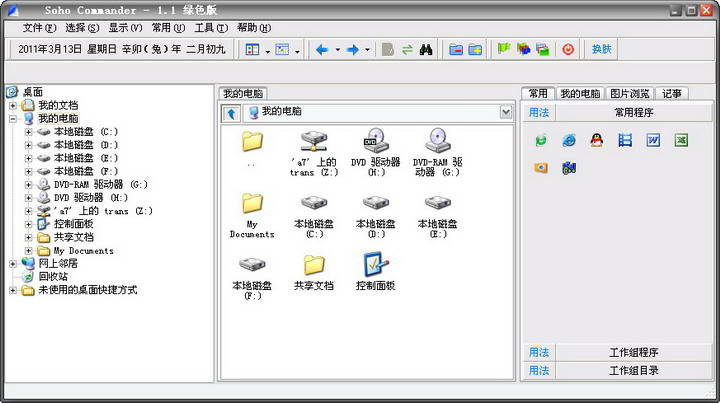This screenshot has height=403, width=720.
Task: Select 本地磁盘 (E:) in the tree
Action: pos(86,158)
